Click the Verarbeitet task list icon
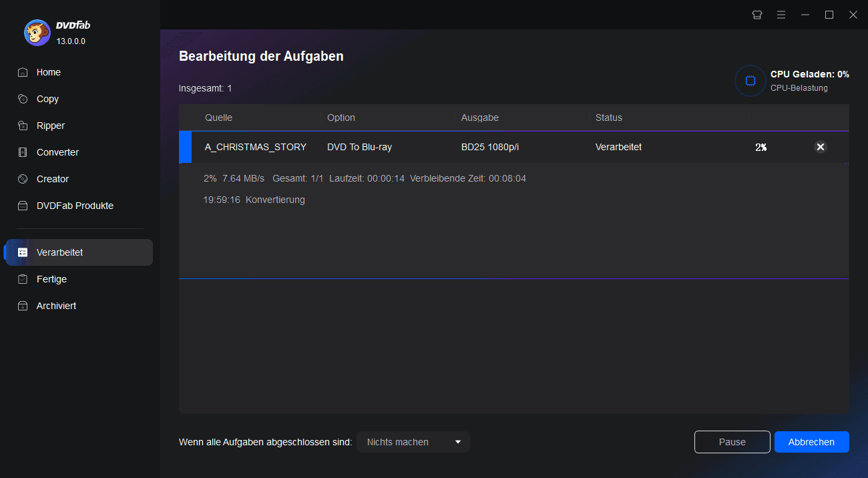 pos(23,252)
